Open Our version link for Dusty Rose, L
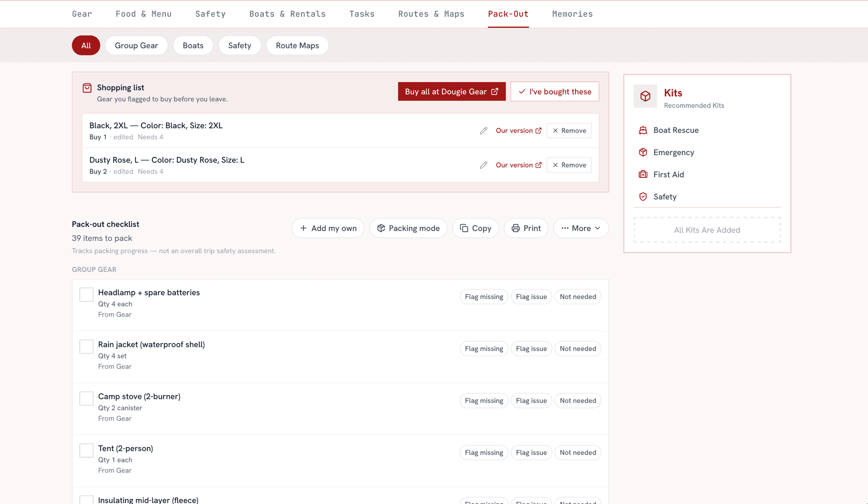This screenshot has width=868, height=504. 519,165
